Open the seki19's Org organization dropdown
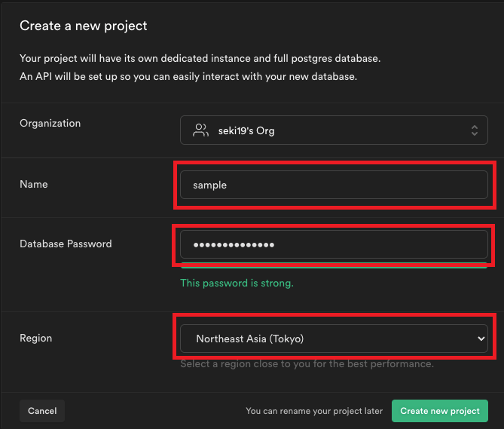This screenshot has height=429, width=504. pyautogui.click(x=334, y=130)
